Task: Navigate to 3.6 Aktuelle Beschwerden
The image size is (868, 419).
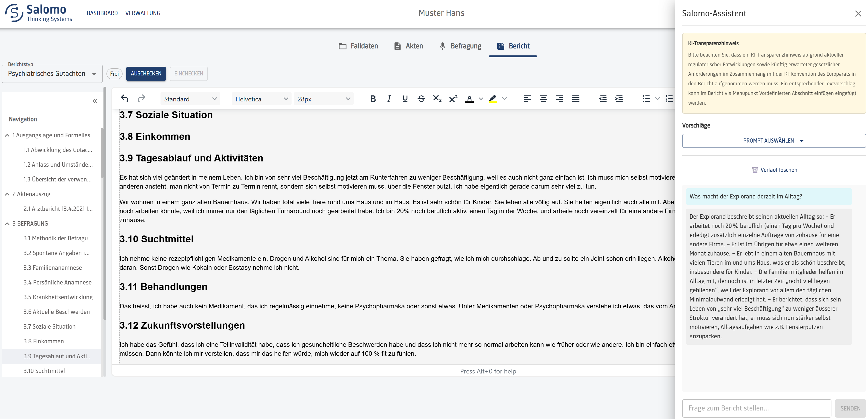Action: tap(57, 312)
